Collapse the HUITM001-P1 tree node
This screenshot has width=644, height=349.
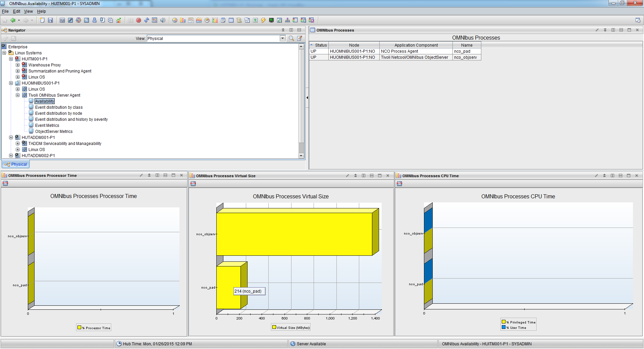coord(11,59)
